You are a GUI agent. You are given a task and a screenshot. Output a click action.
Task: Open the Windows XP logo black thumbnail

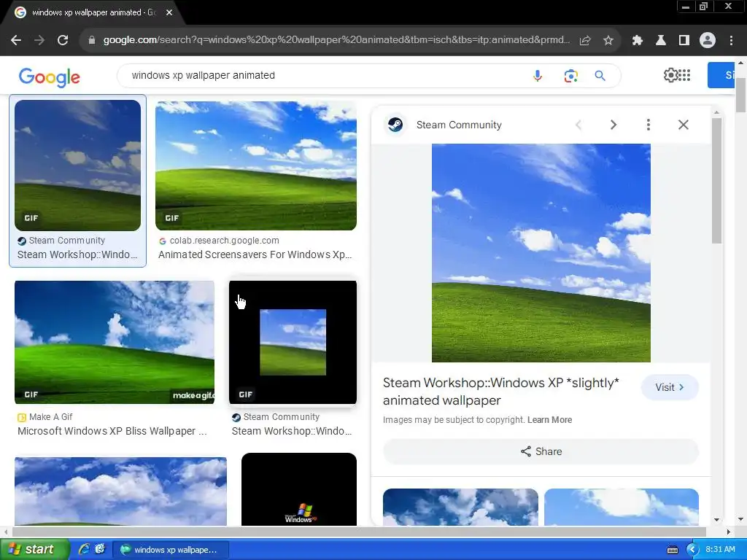(x=298, y=489)
